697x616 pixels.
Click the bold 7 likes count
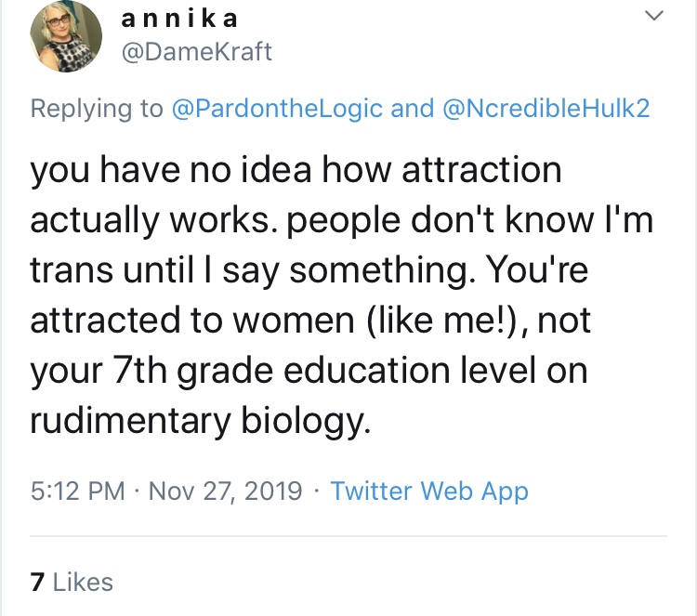coord(37,583)
